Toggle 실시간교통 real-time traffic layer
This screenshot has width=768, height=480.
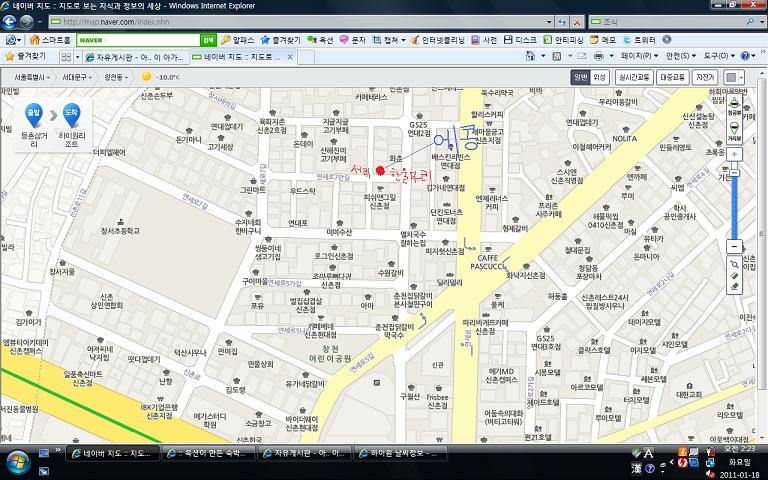(634, 77)
